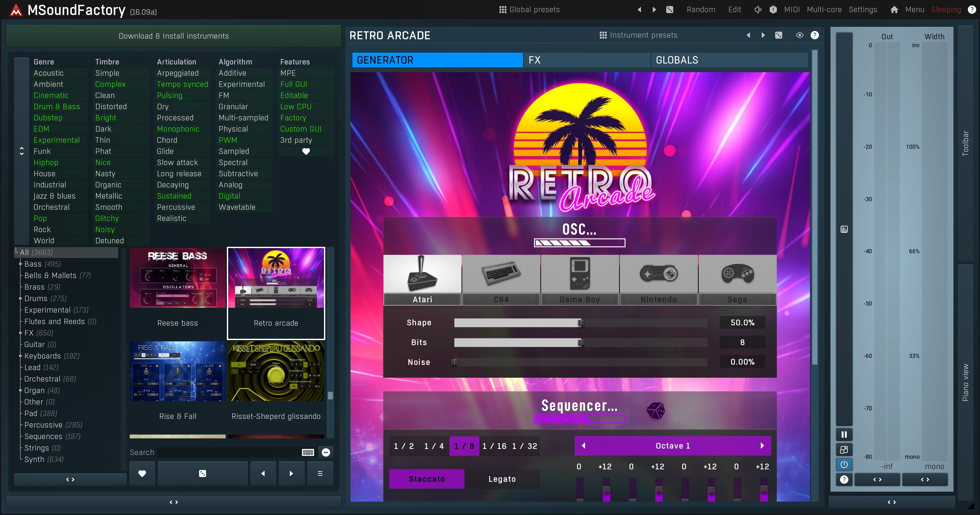
Task: Select the 1 / 16 sequencer rate
Action: pyautogui.click(x=494, y=446)
